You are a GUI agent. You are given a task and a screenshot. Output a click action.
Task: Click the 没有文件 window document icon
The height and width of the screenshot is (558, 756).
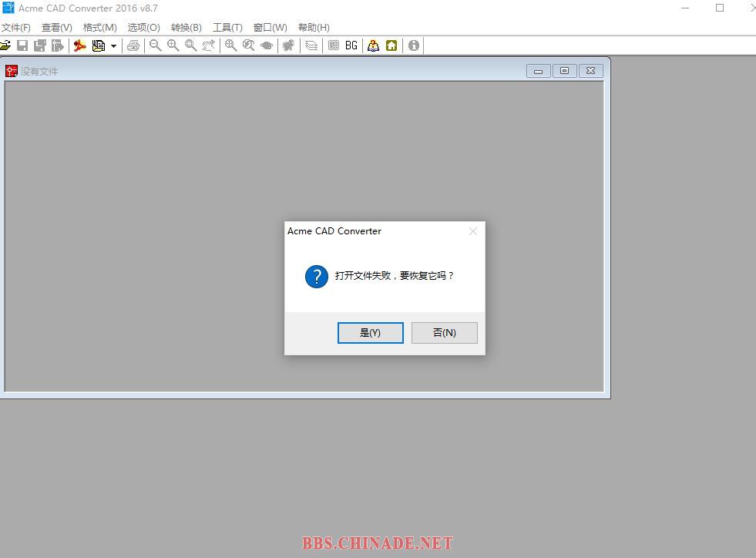(x=11, y=72)
